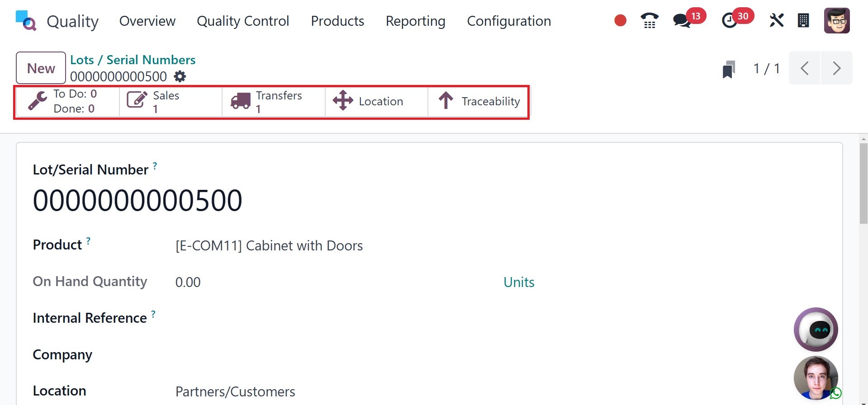Open the chatbot assistant bubble
This screenshot has height=405, width=868.
816,330
